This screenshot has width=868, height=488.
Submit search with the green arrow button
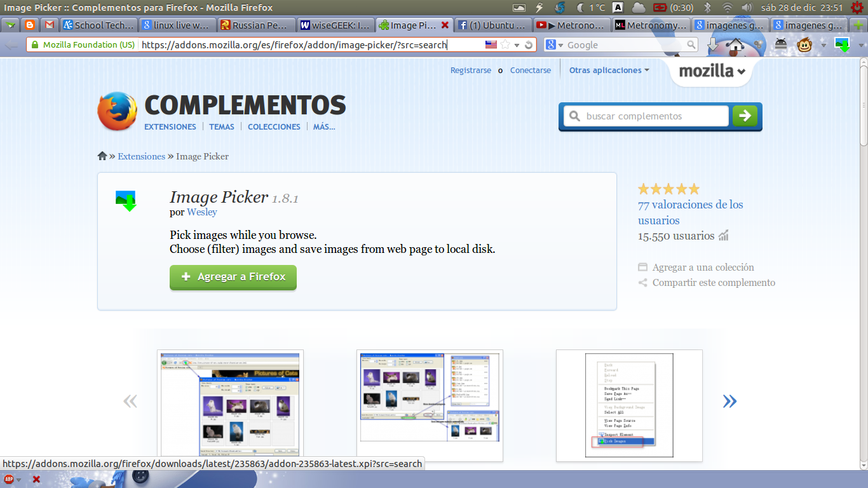point(745,116)
